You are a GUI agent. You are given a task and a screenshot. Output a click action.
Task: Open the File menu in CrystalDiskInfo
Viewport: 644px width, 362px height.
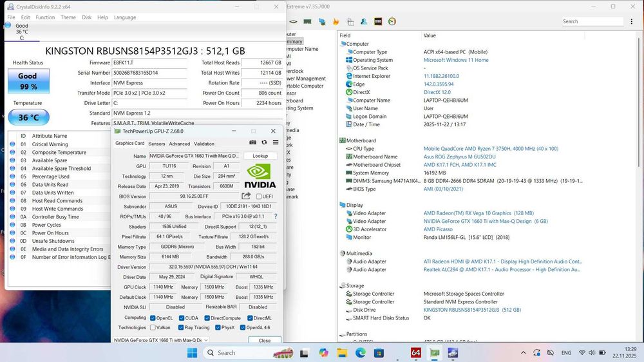click(x=11, y=17)
